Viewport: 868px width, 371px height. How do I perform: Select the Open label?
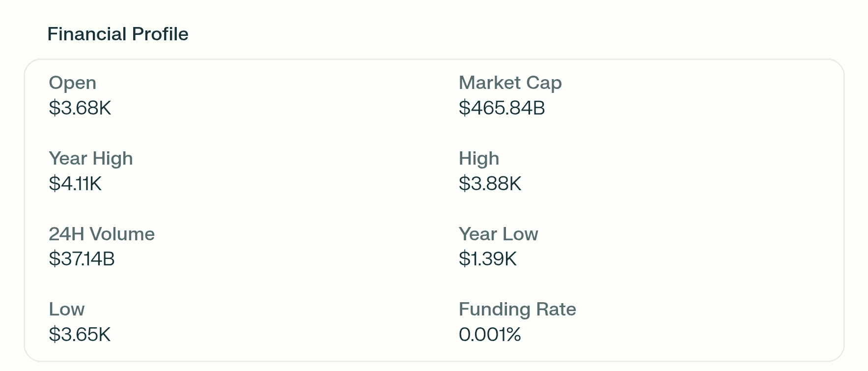click(x=73, y=83)
